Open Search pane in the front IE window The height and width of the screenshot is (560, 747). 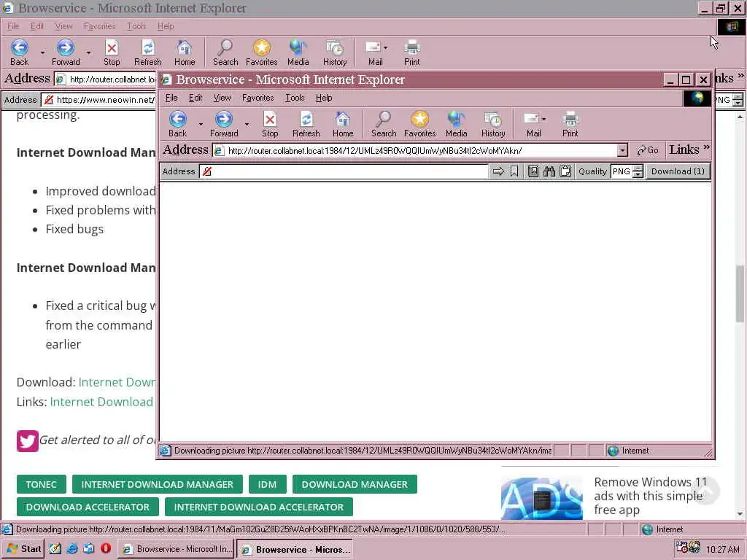[384, 124]
